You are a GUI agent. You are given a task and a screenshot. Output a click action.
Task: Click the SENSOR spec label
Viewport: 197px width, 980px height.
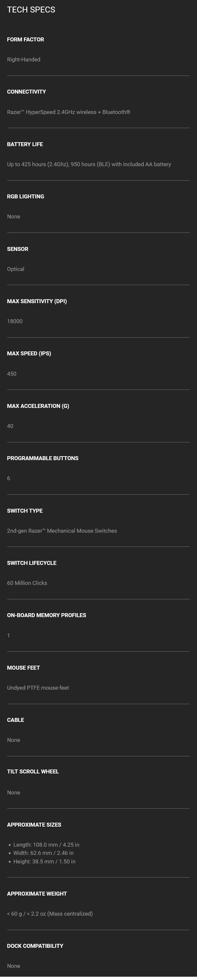click(x=17, y=249)
